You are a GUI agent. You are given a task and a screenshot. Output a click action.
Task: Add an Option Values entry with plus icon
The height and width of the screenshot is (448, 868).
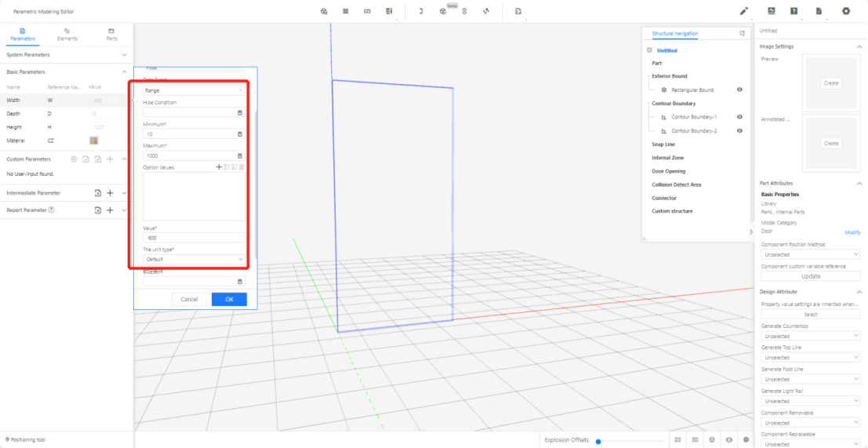coord(219,167)
